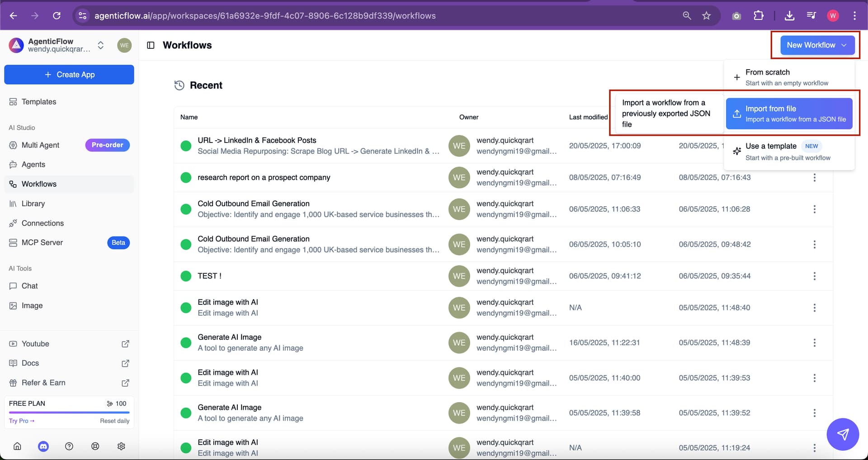Open row menu for Edit image 11:40:00
The height and width of the screenshot is (460, 868).
[815, 378]
